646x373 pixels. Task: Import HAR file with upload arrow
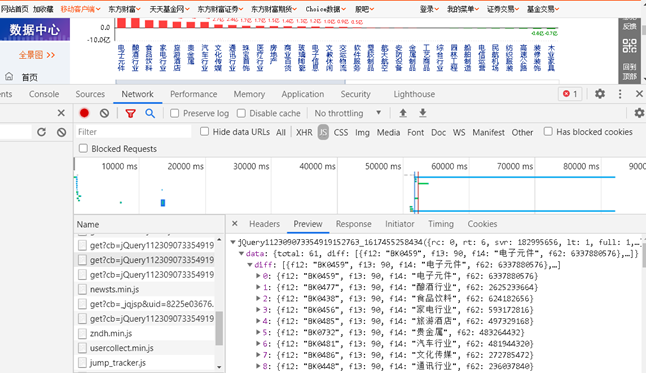(x=403, y=113)
